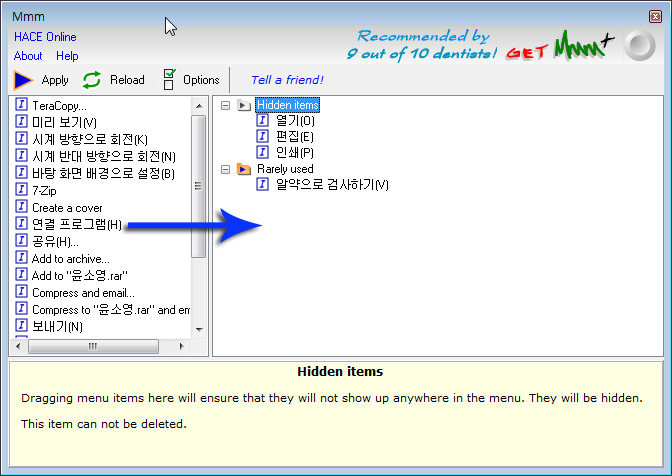Close the Mmm window
Image resolution: width=672 pixels, height=476 pixels.
coord(655,16)
